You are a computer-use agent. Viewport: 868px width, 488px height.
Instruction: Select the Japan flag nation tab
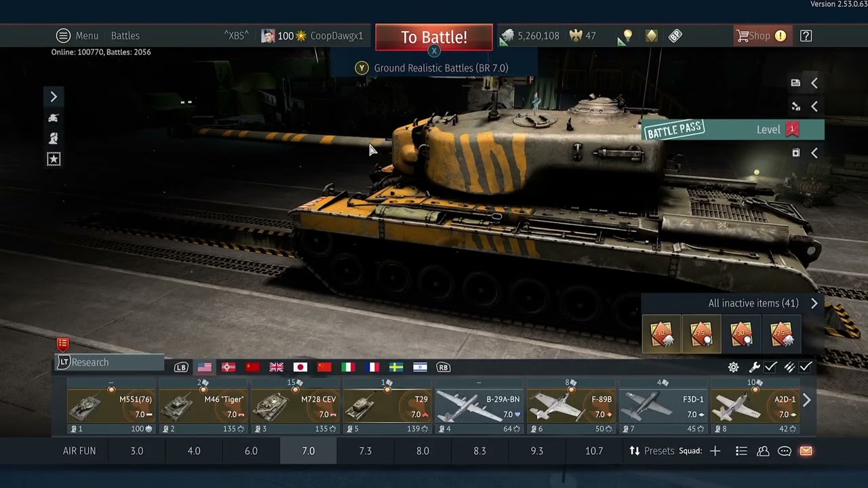point(300,367)
